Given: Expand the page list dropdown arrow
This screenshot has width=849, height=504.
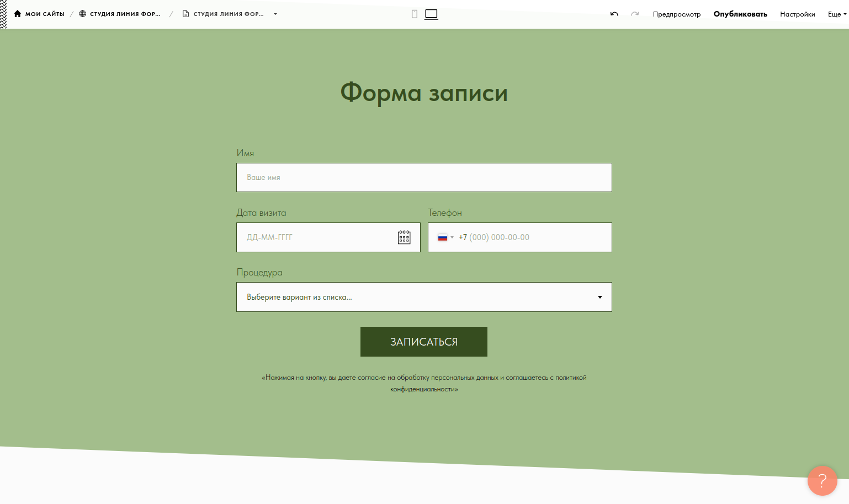Looking at the screenshot, I should tap(275, 14).
